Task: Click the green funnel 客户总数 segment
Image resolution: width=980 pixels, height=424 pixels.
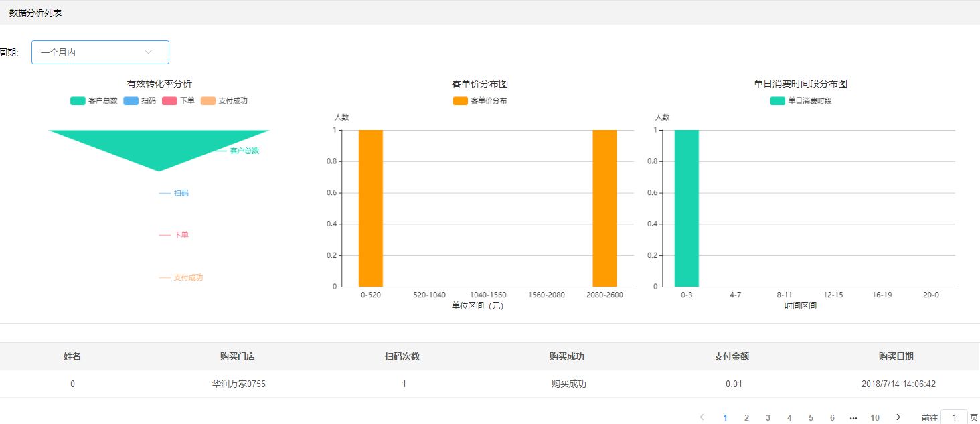Action: pos(159,145)
